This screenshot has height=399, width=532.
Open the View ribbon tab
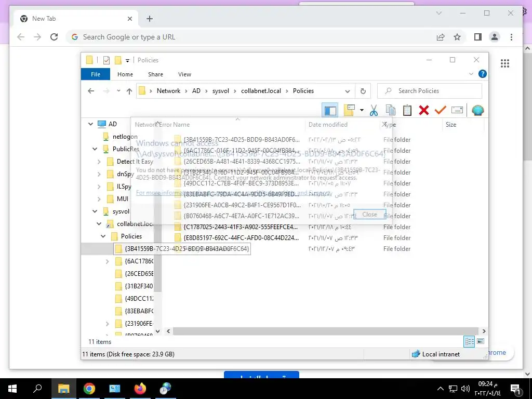click(184, 74)
